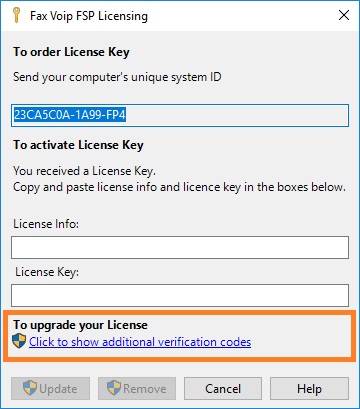Open the 'Click to show additional verification codes' link
This screenshot has height=409, width=360.
140,342
